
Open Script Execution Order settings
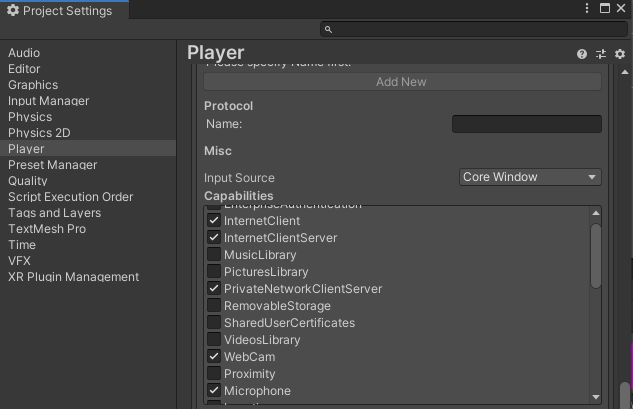tap(88, 197)
